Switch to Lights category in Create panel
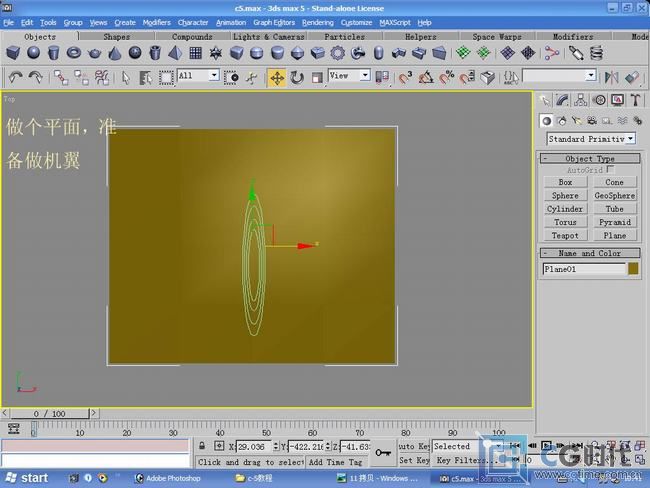 [577, 121]
